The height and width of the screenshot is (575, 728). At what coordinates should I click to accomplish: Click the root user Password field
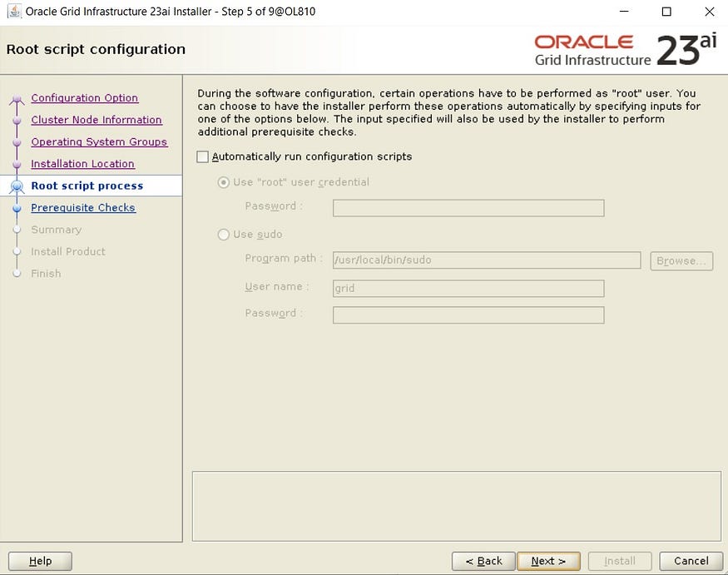click(x=468, y=208)
